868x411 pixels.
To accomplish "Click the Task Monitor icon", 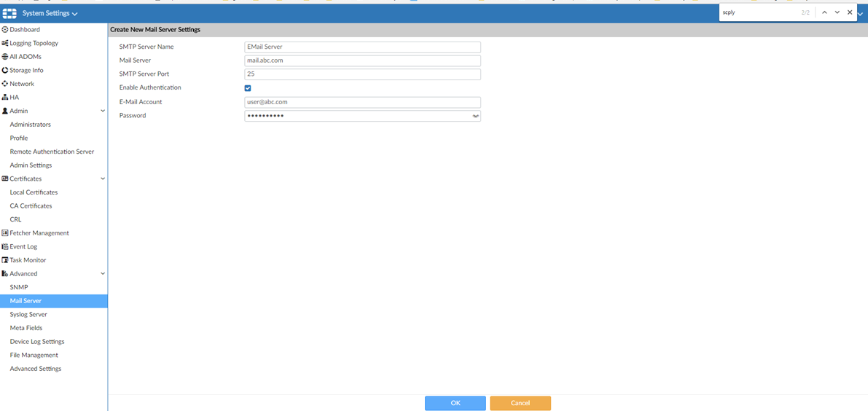I will point(5,260).
